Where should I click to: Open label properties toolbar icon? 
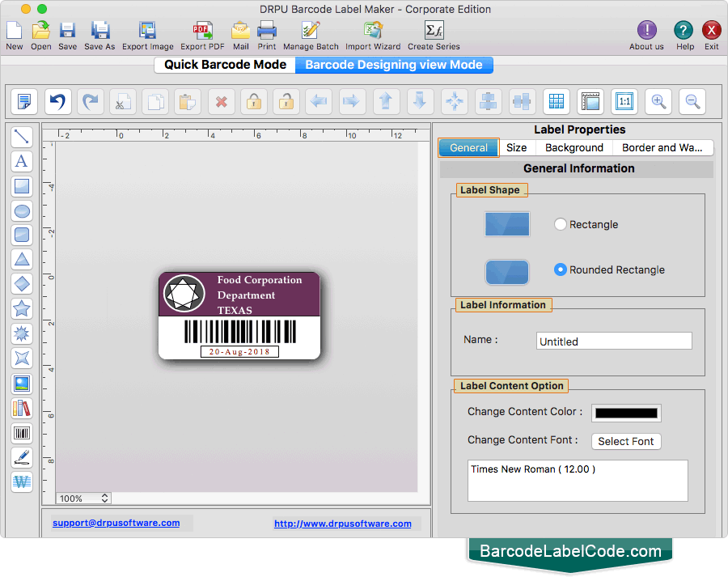pyautogui.click(x=24, y=101)
